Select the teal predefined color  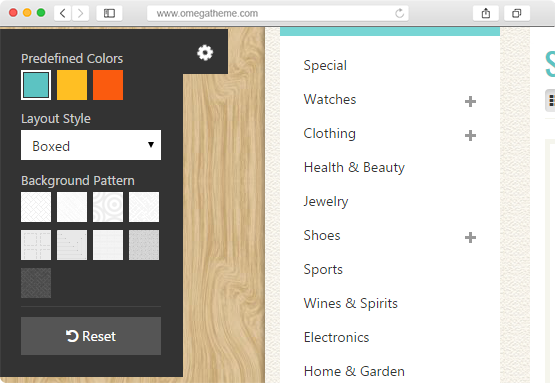[x=36, y=85]
